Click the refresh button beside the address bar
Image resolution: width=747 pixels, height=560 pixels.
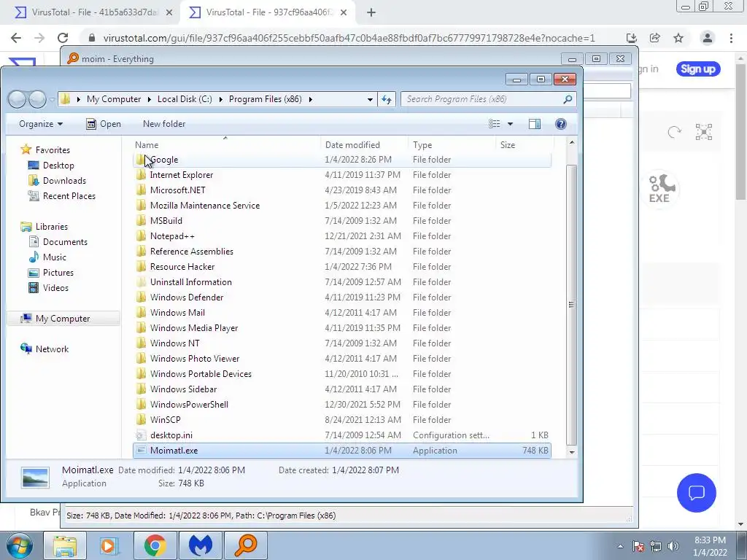[387, 99]
